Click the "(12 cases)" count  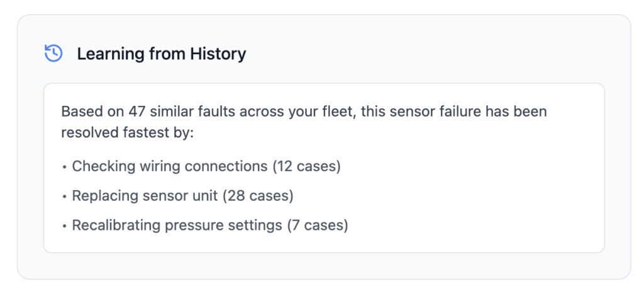[x=306, y=167]
